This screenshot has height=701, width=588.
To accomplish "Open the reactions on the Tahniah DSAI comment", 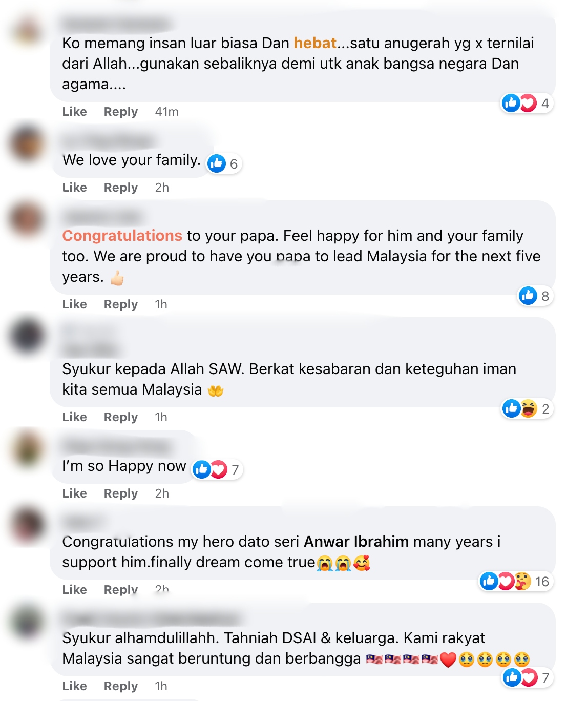I will point(527,678).
